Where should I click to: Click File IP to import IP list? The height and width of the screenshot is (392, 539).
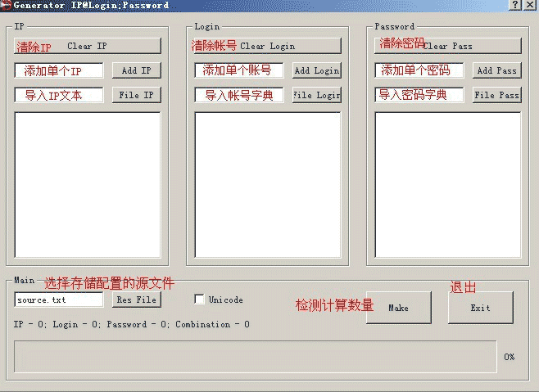(136, 95)
